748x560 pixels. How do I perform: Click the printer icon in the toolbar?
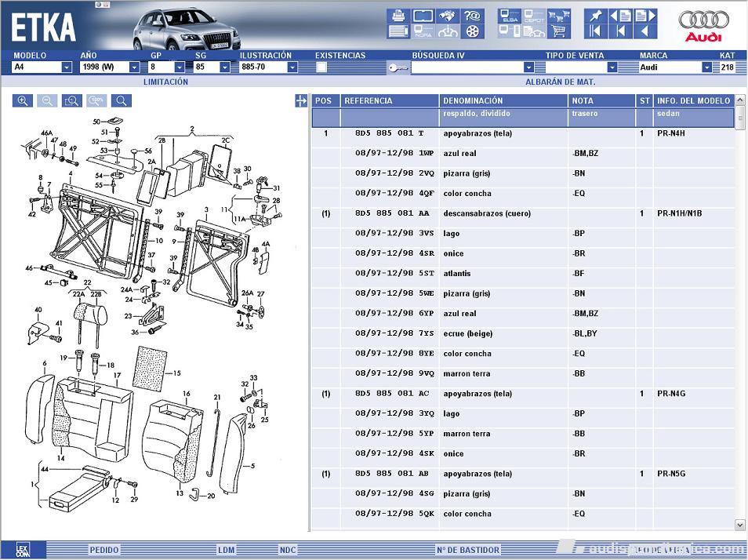pos(398,16)
